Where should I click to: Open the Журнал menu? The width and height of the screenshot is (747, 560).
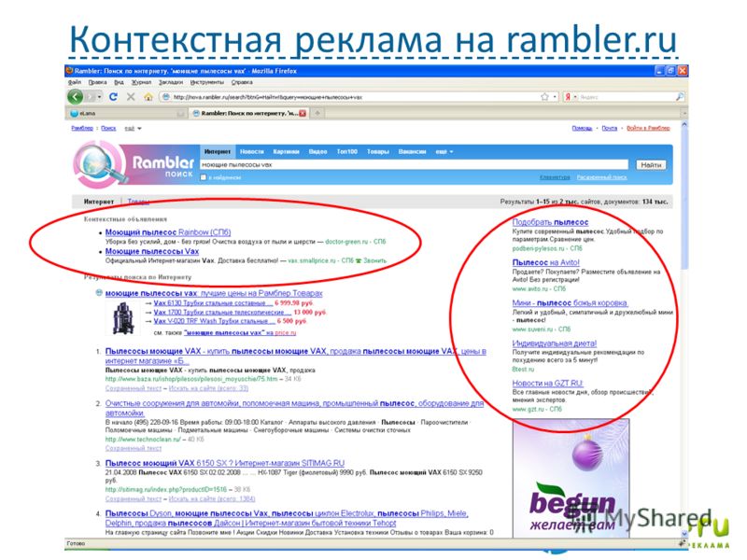point(141,82)
